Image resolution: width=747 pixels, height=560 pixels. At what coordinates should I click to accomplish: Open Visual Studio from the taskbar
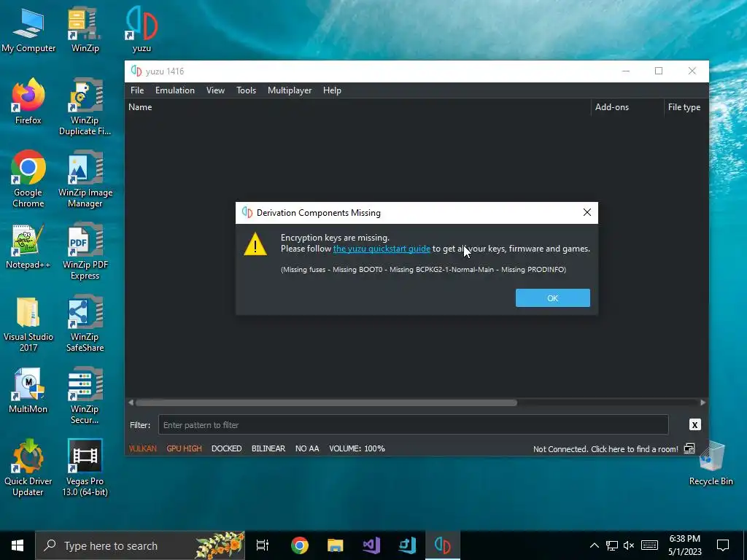pyautogui.click(x=371, y=545)
